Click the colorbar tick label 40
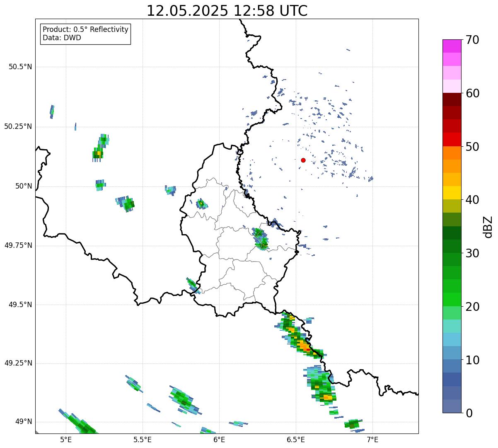 click(472, 200)
